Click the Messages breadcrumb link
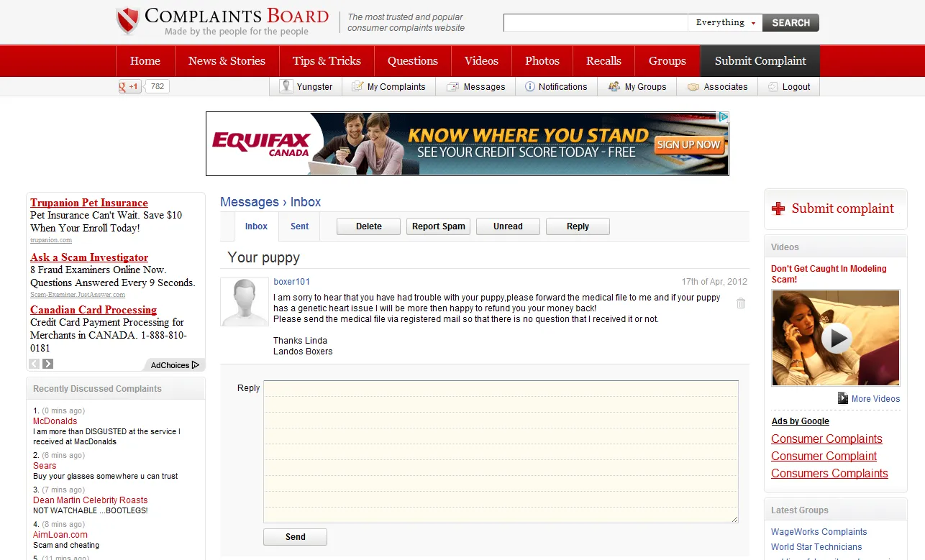Viewport: 925px width, 560px height. 250,202
